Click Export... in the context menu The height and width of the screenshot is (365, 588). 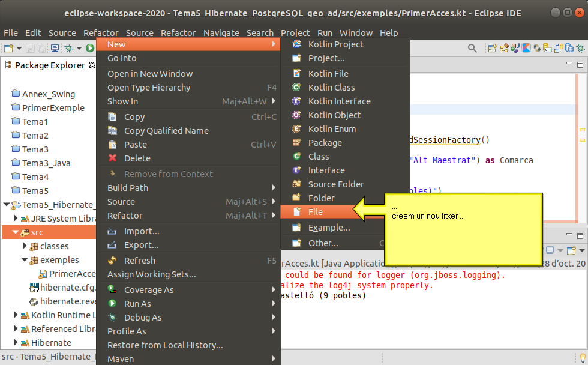[x=188, y=245]
